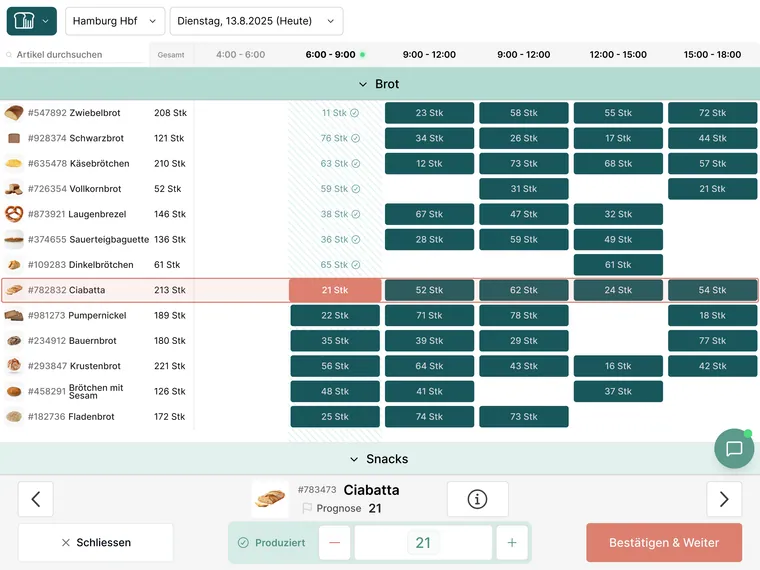
Task: Click the Dinkelbrötchen thumbnail icon
Action: click(14, 265)
